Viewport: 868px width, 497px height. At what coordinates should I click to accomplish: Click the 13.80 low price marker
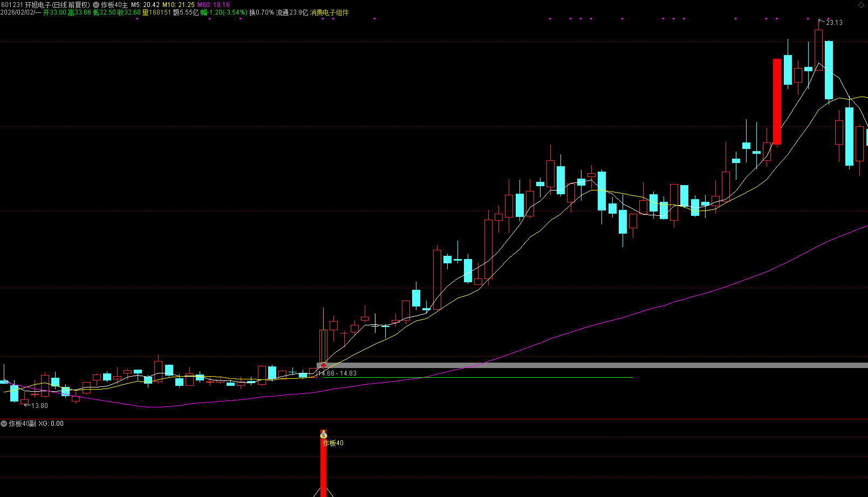(x=39, y=406)
